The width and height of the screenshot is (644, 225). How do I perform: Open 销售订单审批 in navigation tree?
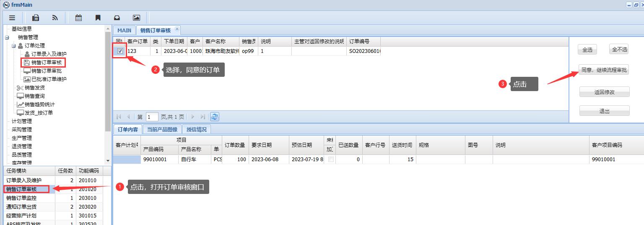47,71
